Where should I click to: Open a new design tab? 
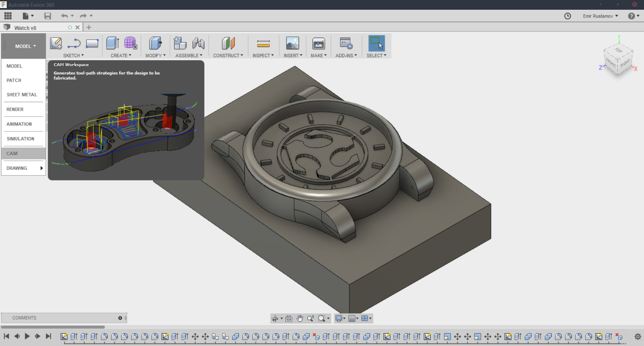(x=89, y=28)
